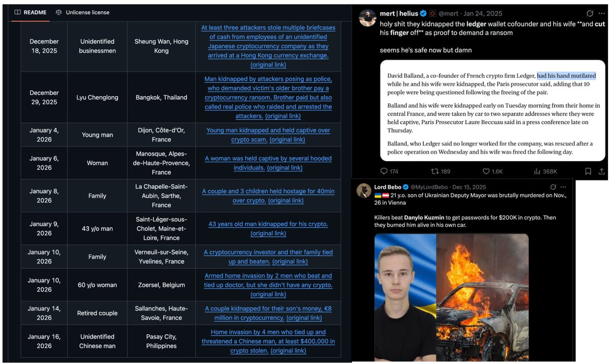This screenshot has height=364, width=610.
Task: Open more options on Lord Bebo's tweet
Action: click(x=563, y=187)
